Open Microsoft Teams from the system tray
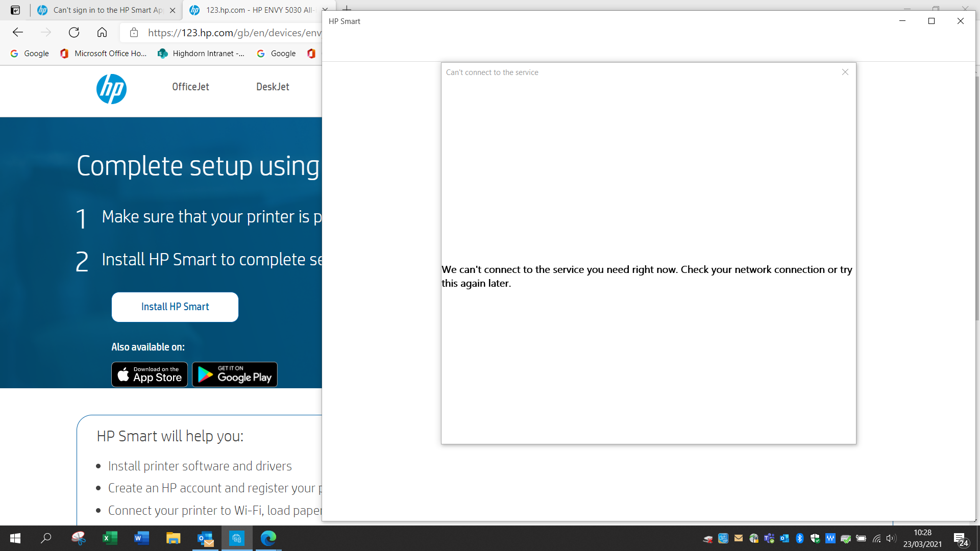 (769, 538)
